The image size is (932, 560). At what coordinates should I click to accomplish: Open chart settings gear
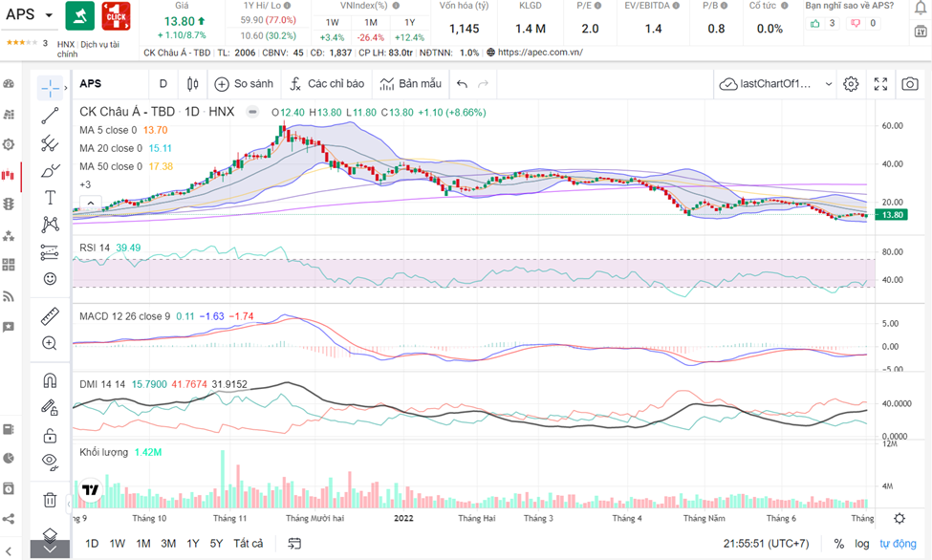pyautogui.click(x=851, y=84)
